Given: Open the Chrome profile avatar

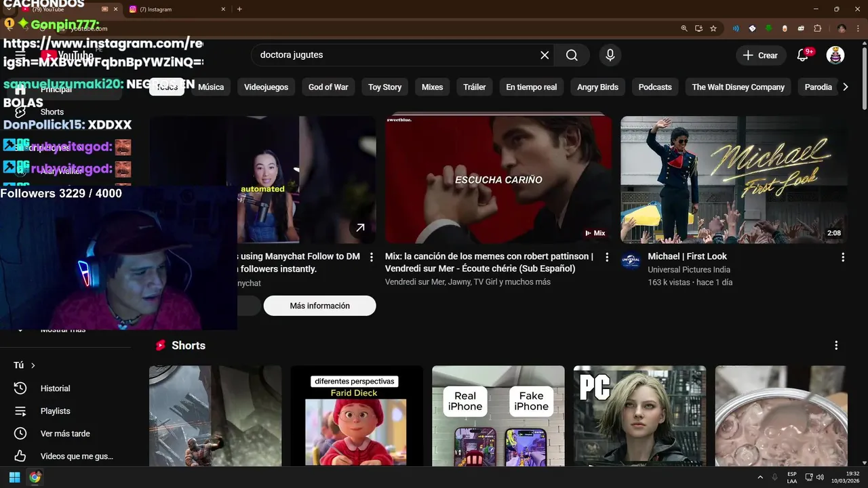Looking at the screenshot, I should tap(842, 28).
